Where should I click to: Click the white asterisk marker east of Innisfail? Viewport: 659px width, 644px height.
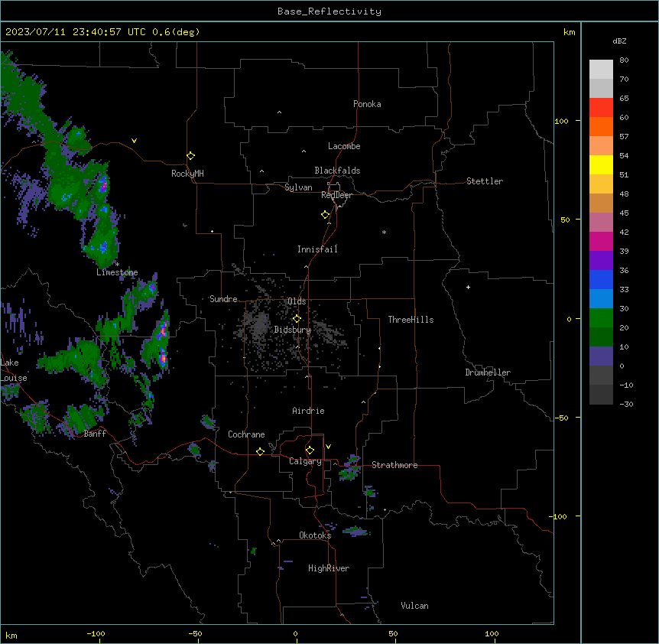pyautogui.click(x=384, y=232)
